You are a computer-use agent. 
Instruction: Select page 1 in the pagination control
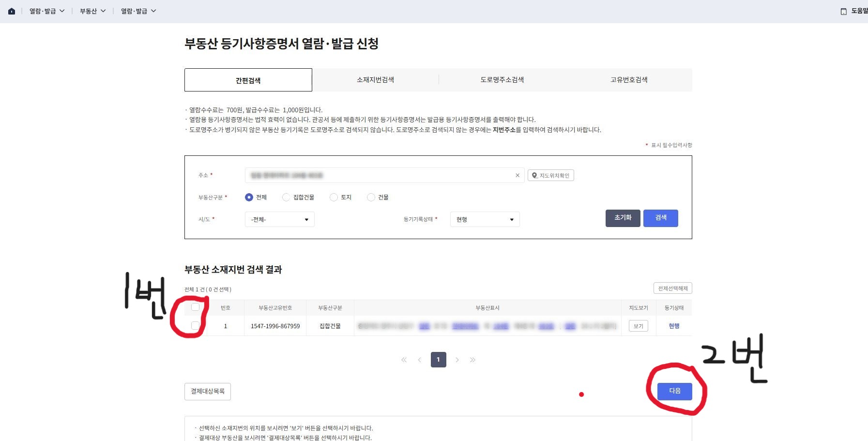(438, 360)
